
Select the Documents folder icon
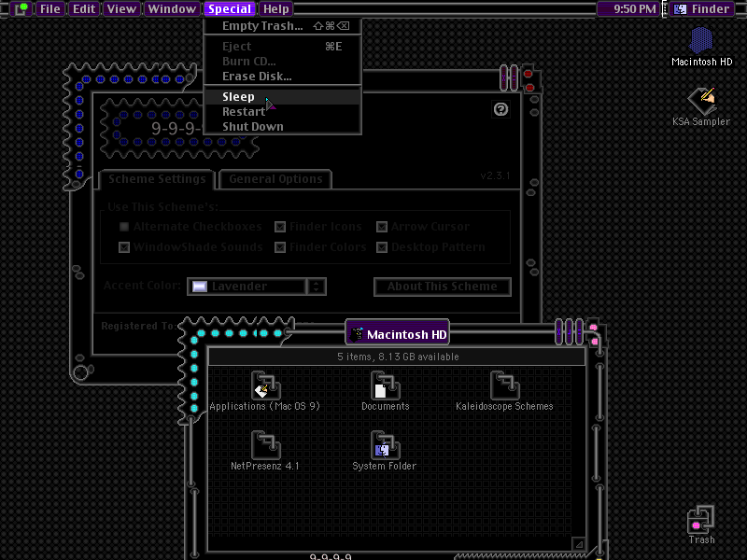[x=385, y=385]
